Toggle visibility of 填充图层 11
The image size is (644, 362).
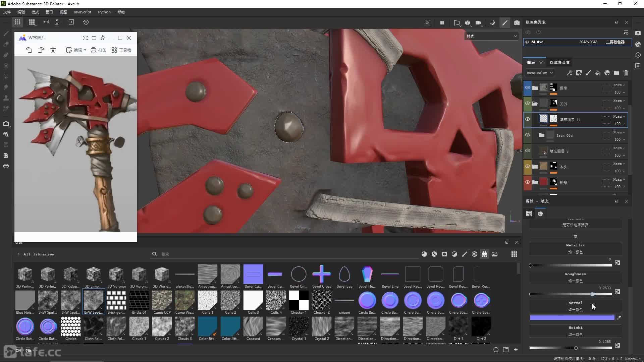528,119
